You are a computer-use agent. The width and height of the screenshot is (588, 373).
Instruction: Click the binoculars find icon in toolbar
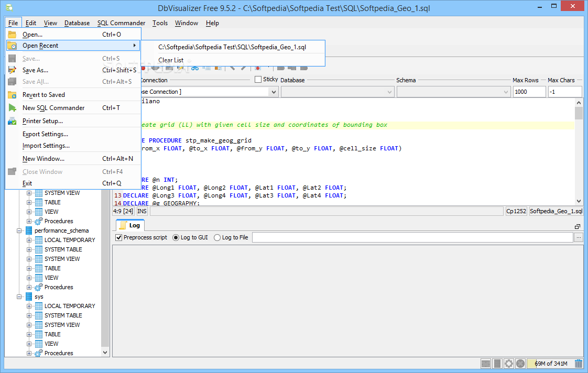pyautogui.click(x=194, y=68)
